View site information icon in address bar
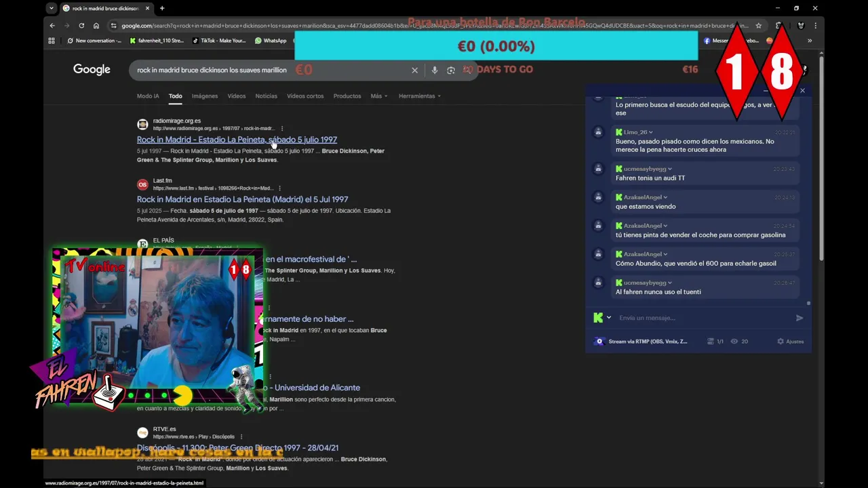The height and width of the screenshot is (488, 868). point(114,26)
